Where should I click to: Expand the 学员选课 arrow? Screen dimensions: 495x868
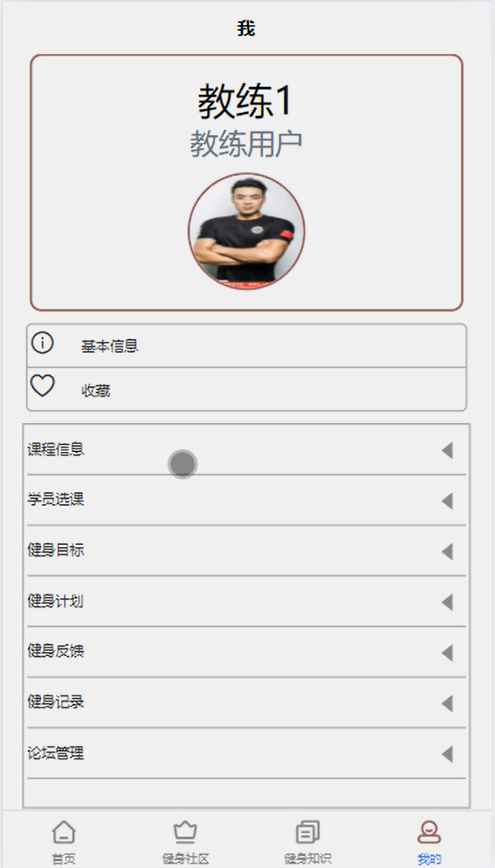coord(447,501)
